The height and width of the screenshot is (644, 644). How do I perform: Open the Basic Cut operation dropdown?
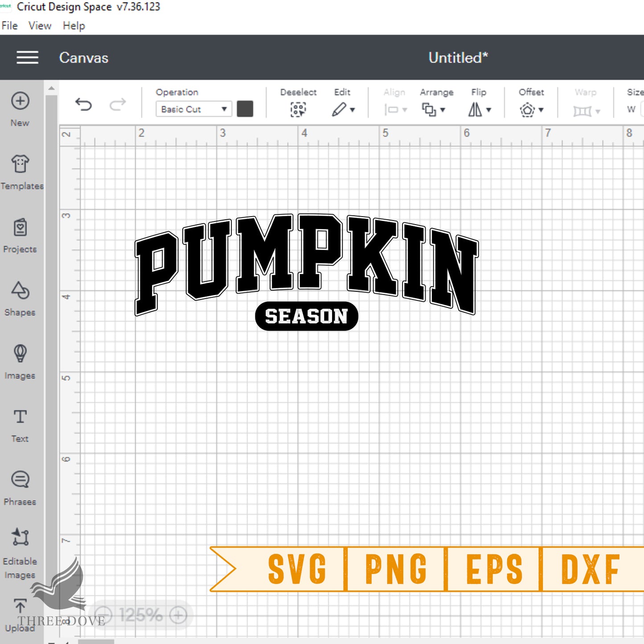click(x=194, y=109)
